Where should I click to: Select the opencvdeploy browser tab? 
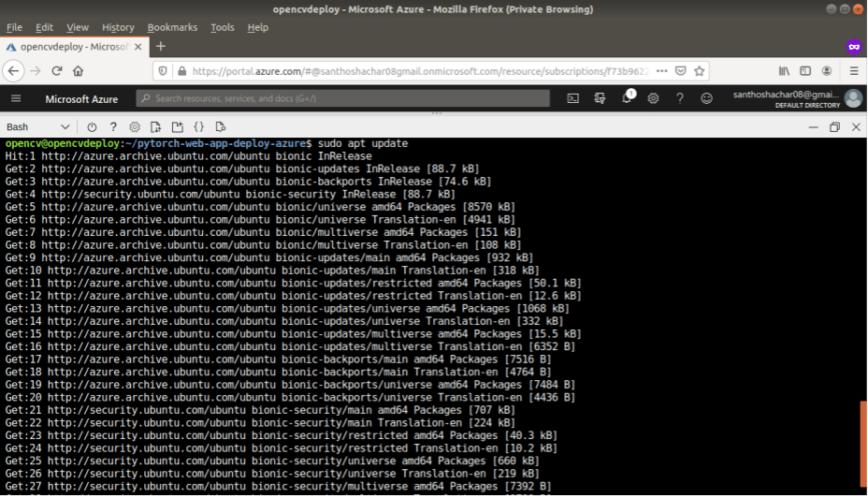pos(74,47)
